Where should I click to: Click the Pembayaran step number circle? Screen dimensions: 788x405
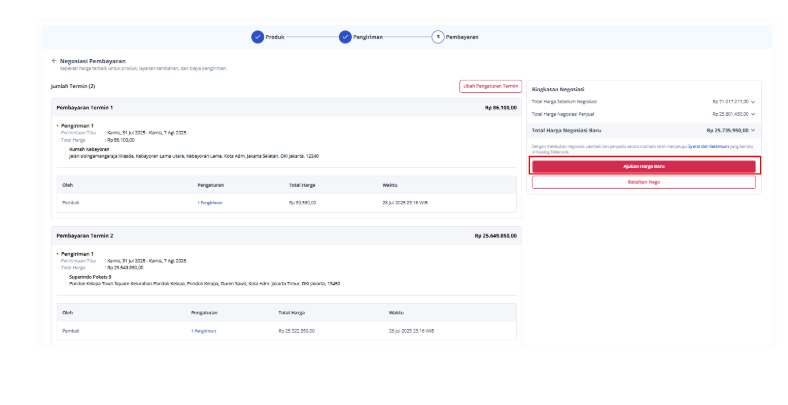(438, 37)
